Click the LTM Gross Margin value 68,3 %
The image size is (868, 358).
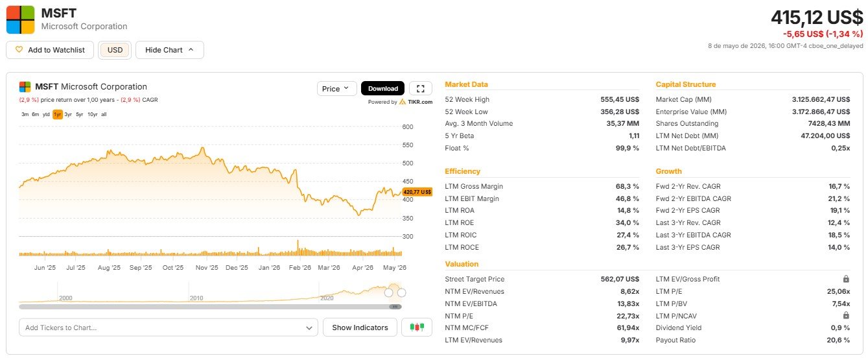[x=628, y=186]
